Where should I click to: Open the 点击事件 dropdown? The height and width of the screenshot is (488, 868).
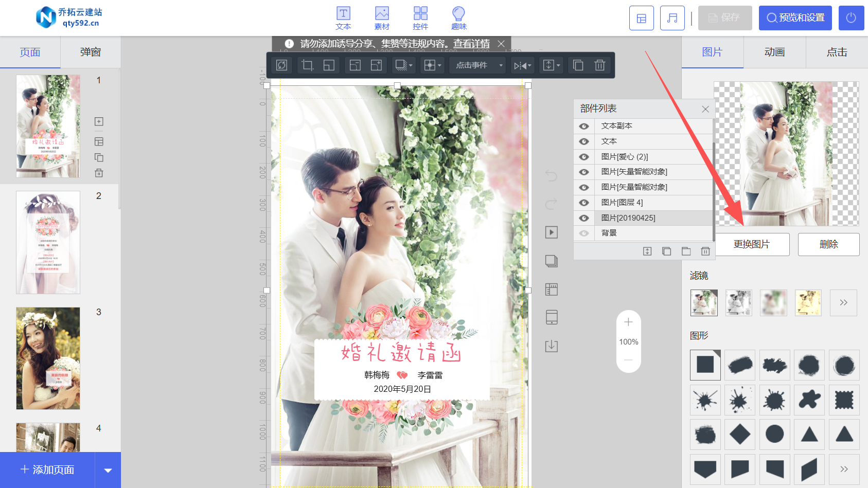point(479,65)
